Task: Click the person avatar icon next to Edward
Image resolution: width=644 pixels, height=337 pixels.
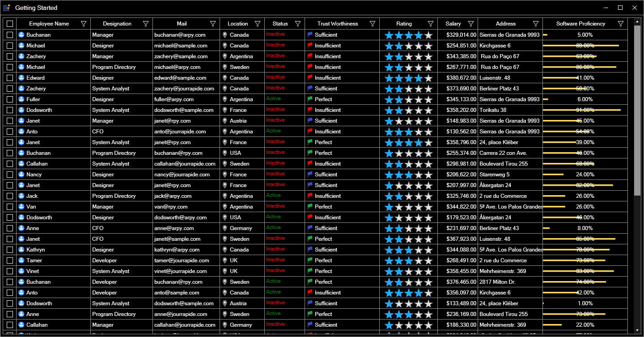Action: 21,78
